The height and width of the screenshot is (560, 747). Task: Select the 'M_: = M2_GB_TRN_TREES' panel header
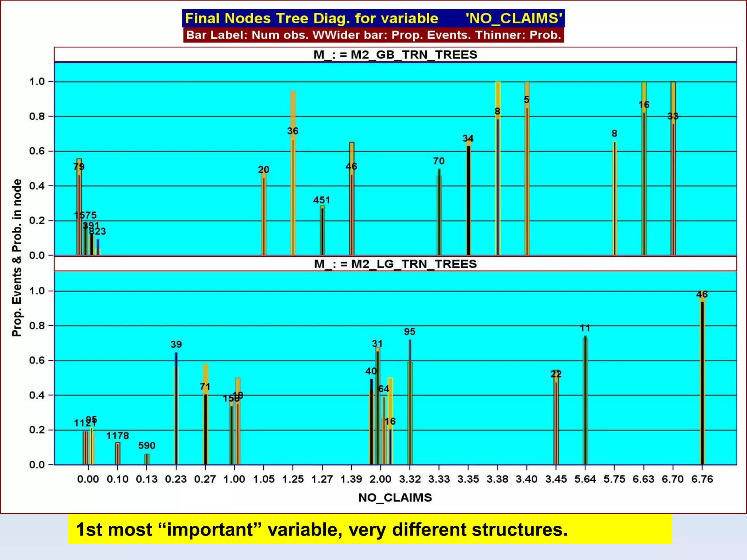[395, 55]
